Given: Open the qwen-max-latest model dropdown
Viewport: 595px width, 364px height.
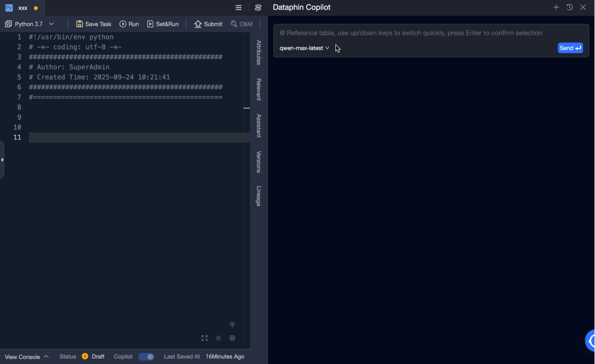Looking at the screenshot, I should pyautogui.click(x=305, y=48).
